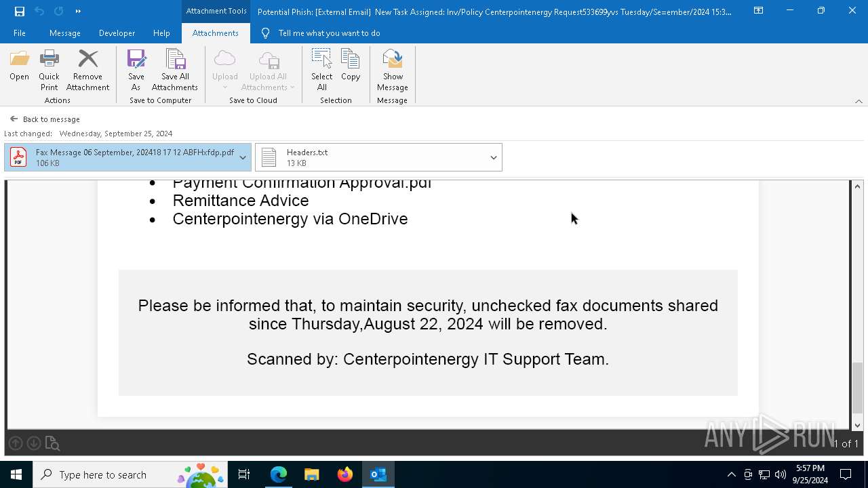This screenshot has height=488, width=868.
Task: Switch to the Developer tab
Action: point(117,33)
